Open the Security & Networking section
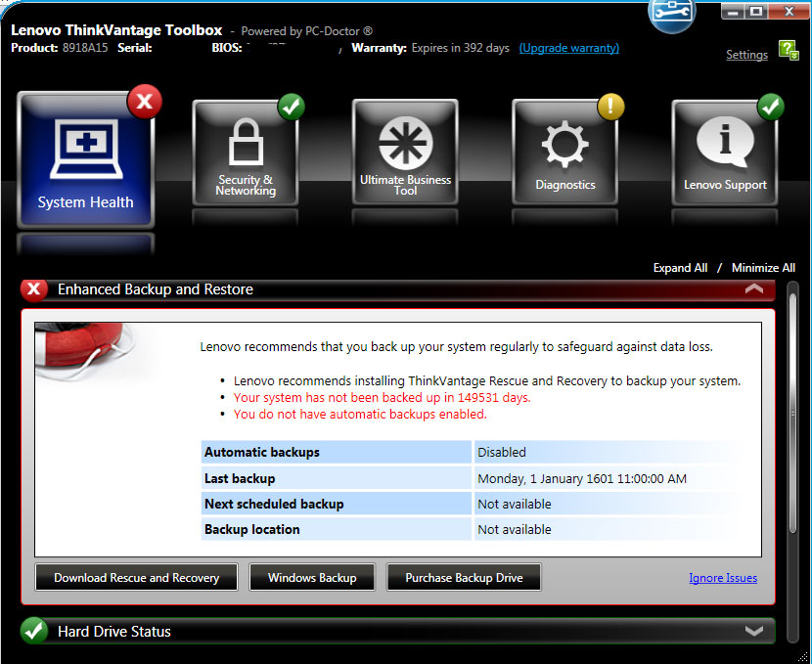This screenshot has width=812, height=664. click(246, 153)
